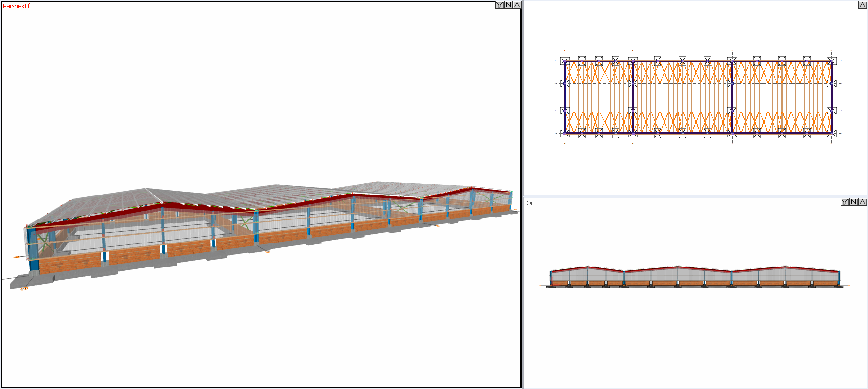The height and width of the screenshot is (389, 868).
Task: Click the up-arrow caret in the plan view
Action: [x=863, y=5]
